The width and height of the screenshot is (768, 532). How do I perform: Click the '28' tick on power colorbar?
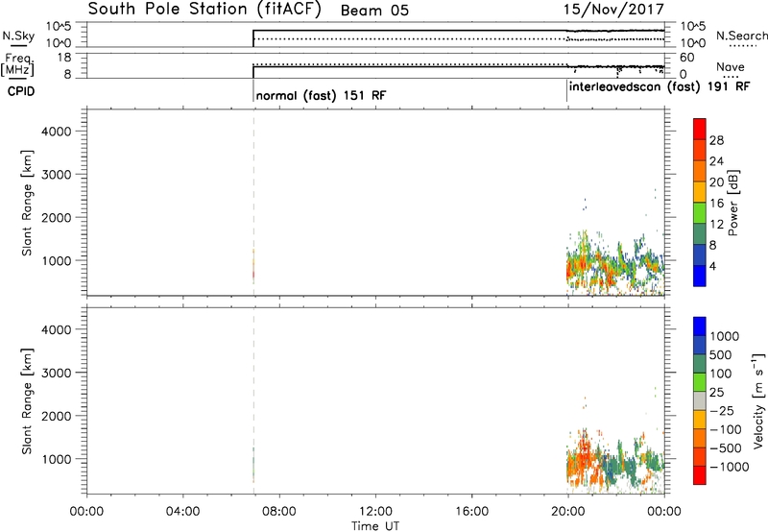click(716, 140)
